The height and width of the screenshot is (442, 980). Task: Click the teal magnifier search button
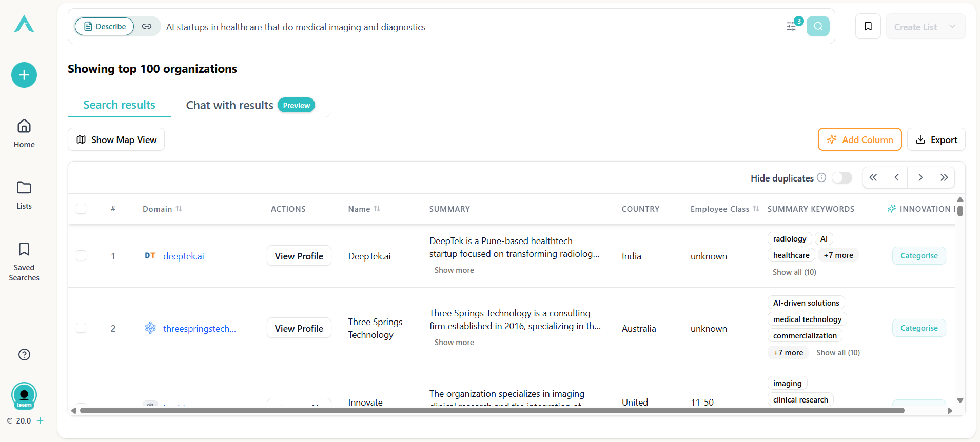point(818,26)
